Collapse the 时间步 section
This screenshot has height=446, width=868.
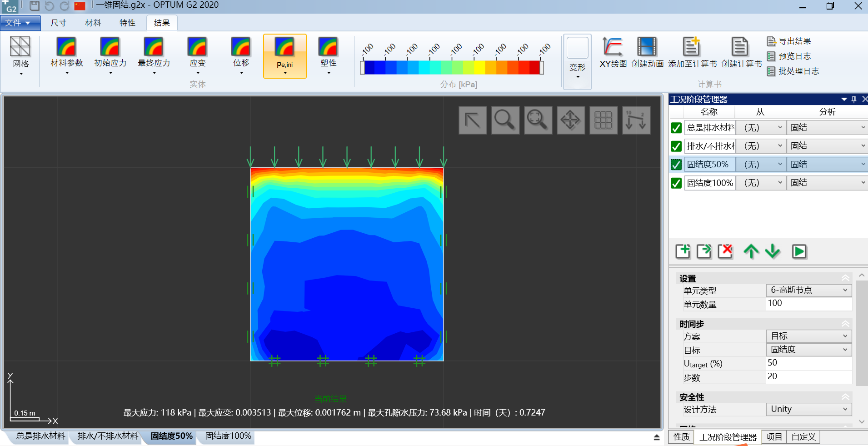845,324
